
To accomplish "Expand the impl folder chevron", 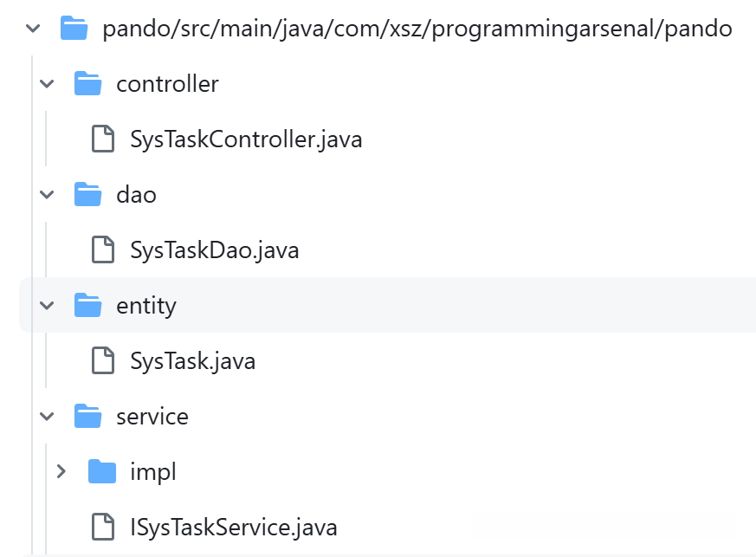I will pyautogui.click(x=61, y=471).
